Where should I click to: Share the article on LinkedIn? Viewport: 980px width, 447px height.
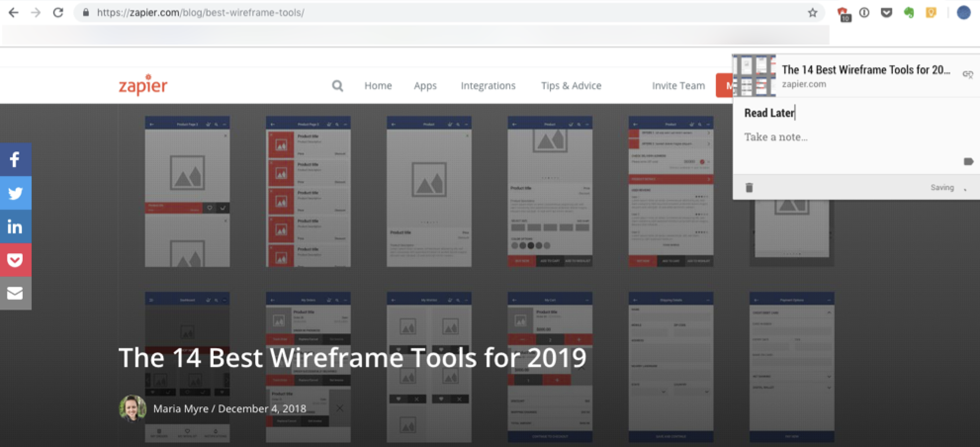coord(15,226)
